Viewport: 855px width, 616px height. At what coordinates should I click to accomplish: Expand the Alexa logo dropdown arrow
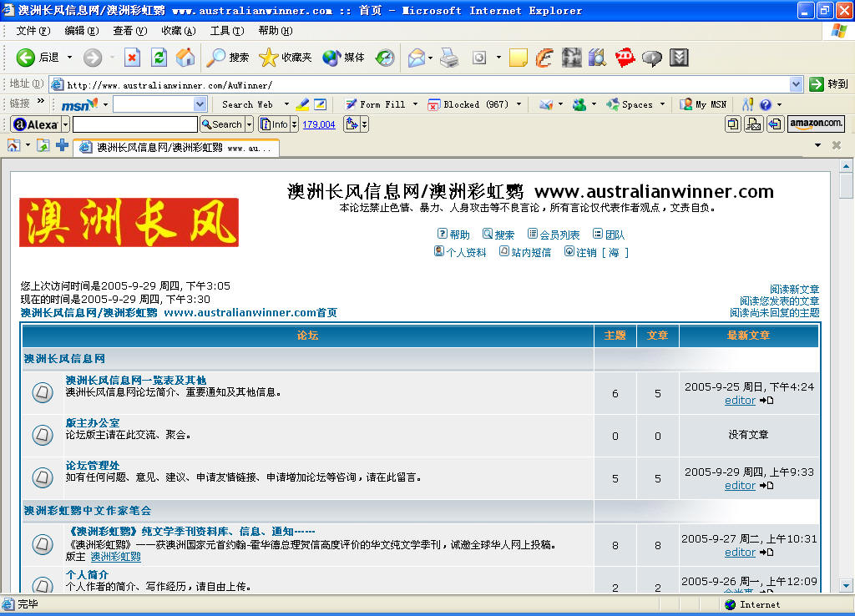[x=65, y=125]
